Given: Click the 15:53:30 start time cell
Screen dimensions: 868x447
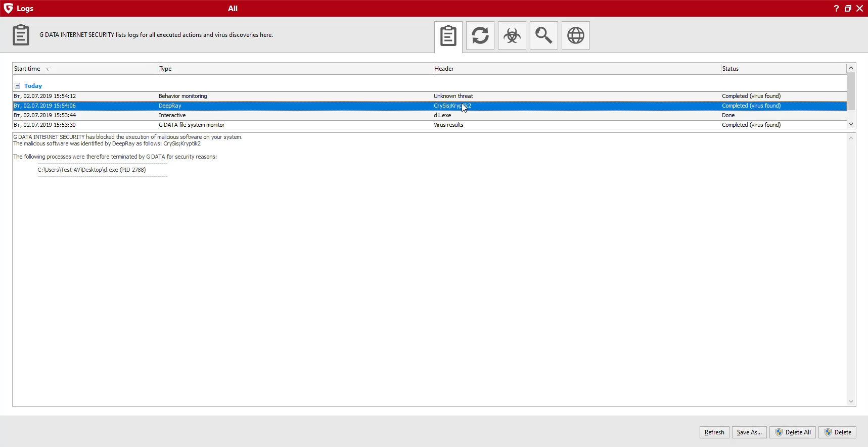Looking at the screenshot, I should pos(45,125).
